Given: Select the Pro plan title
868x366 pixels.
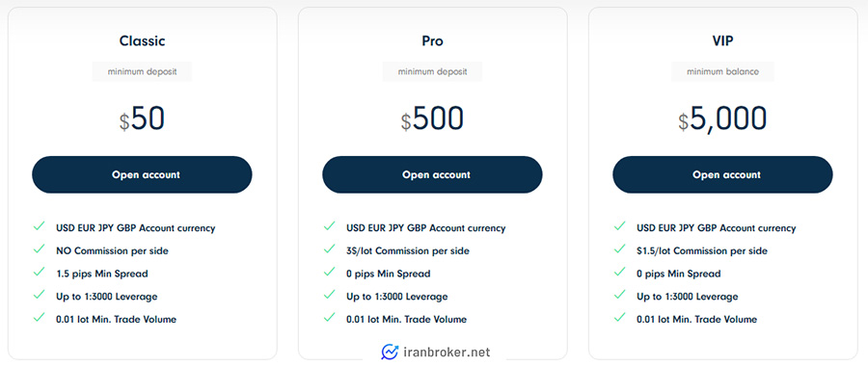Looking at the screenshot, I should tap(432, 40).
